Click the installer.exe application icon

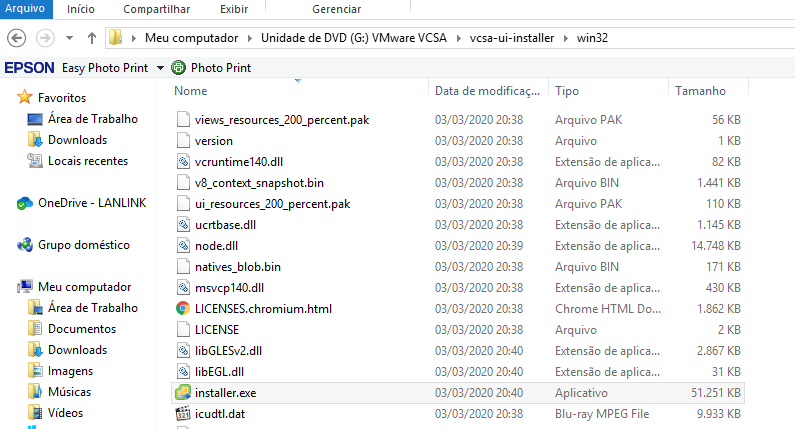[x=182, y=392]
